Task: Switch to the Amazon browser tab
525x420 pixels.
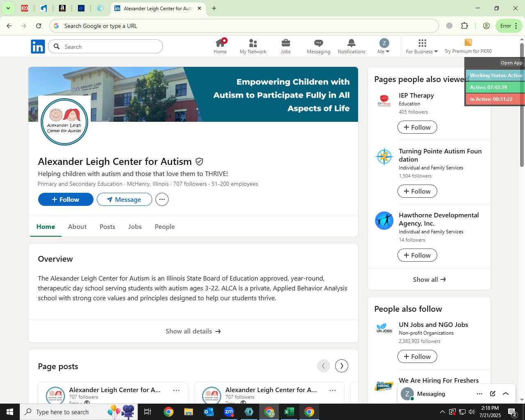Action: 62,8
